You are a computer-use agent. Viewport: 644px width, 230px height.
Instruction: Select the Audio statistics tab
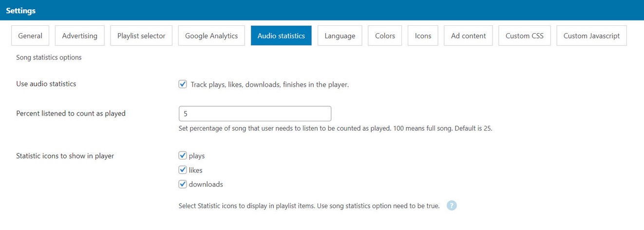281,36
